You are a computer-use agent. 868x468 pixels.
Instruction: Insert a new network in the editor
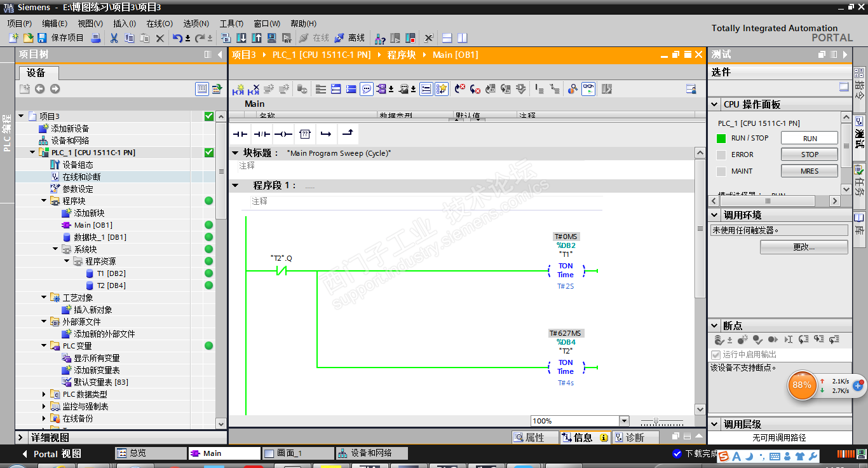click(x=239, y=89)
